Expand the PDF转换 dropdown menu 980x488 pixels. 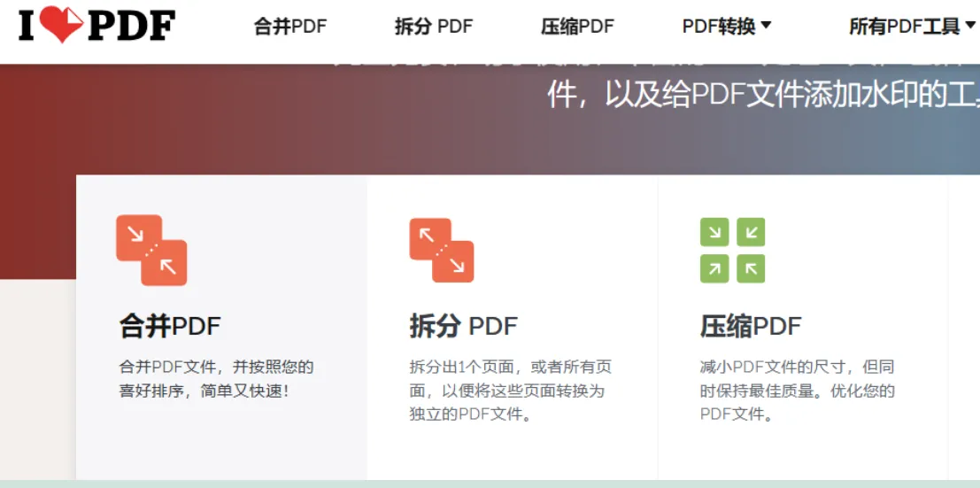click(727, 27)
